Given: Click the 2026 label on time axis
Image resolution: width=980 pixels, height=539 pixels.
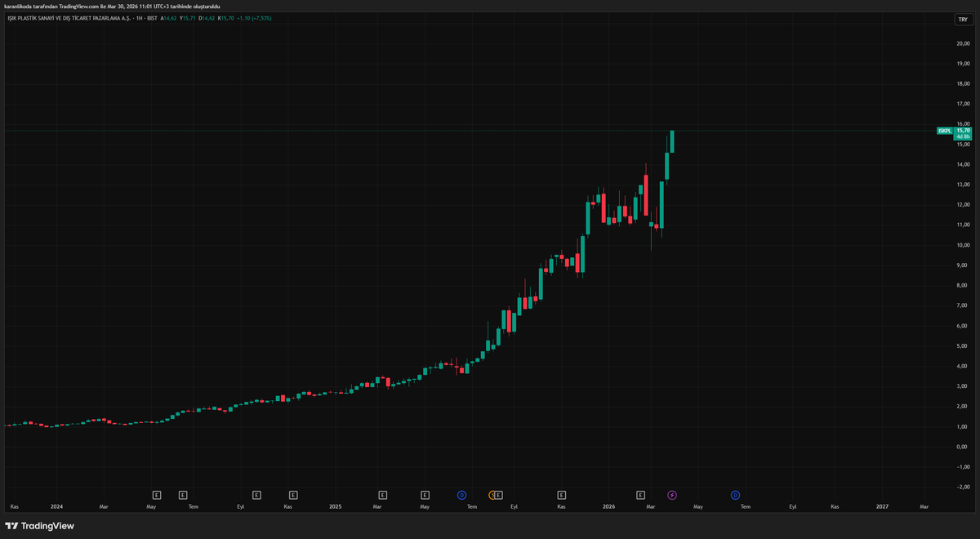Looking at the screenshot, I should point(608,506).
